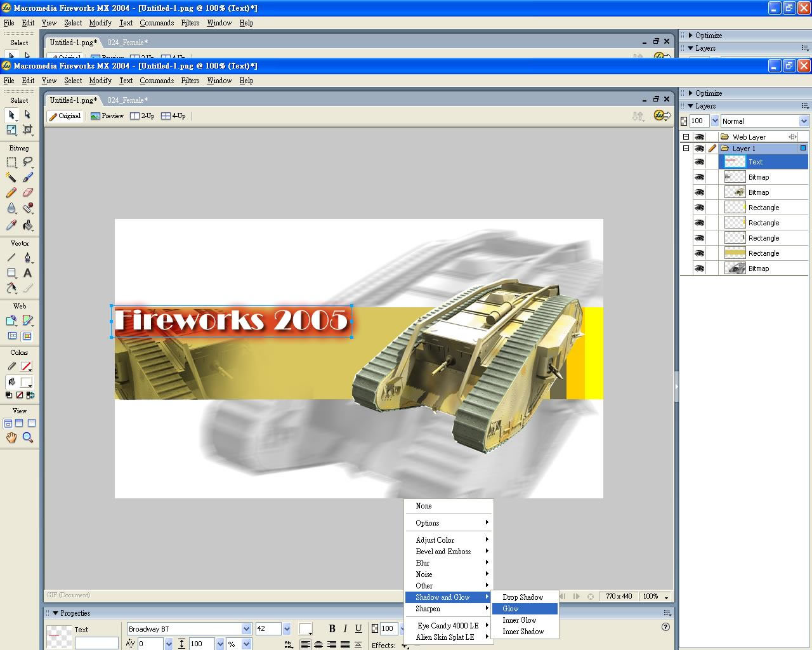Select the Lasso tool
Image resolution: width=812 pixels, height=650 pixels.
click(27, 162)
